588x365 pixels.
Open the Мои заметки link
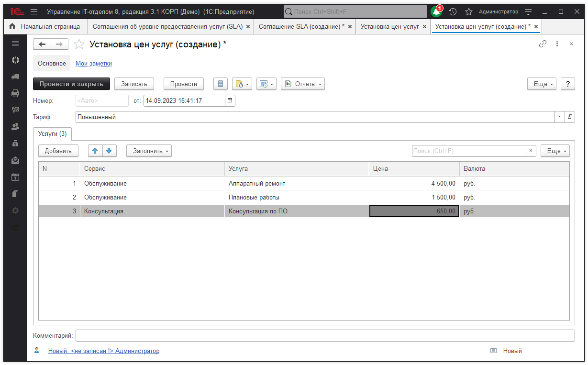pos(94,63)
